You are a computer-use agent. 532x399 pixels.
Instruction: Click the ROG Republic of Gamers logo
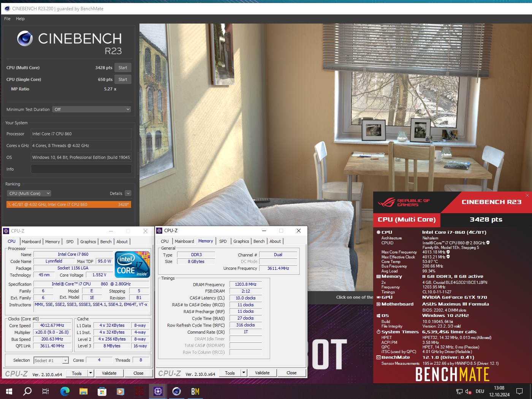[x=404, y=203]
